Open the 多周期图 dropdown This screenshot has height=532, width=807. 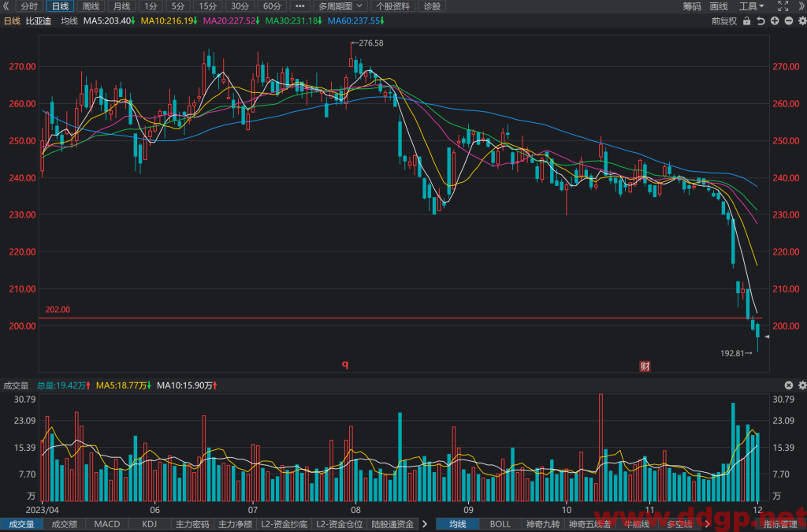(340, 6)
